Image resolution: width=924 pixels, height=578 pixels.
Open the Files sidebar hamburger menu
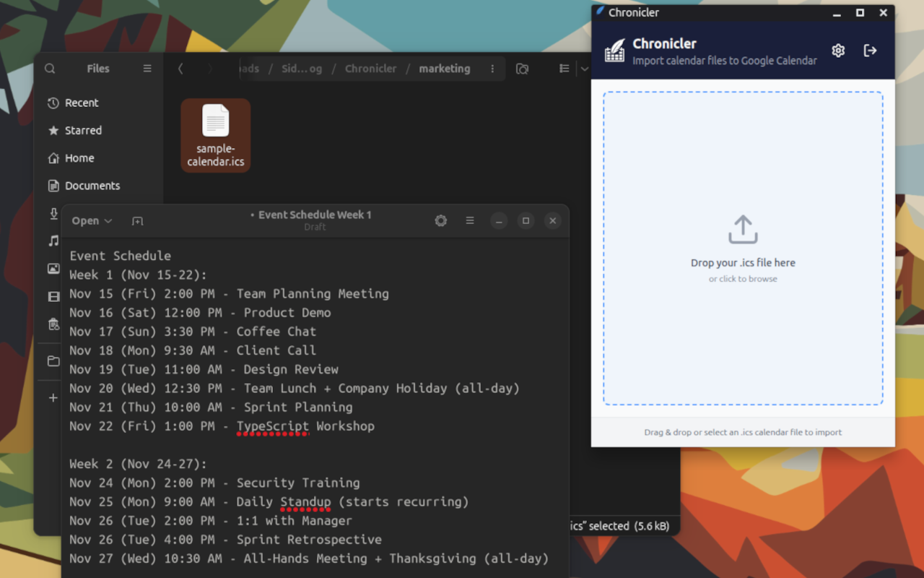[147, 69]
